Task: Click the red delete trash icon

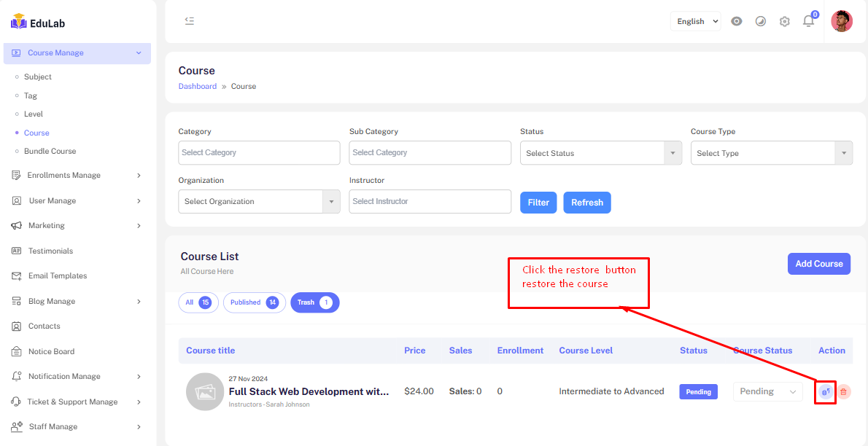Action: pos(844,392)
